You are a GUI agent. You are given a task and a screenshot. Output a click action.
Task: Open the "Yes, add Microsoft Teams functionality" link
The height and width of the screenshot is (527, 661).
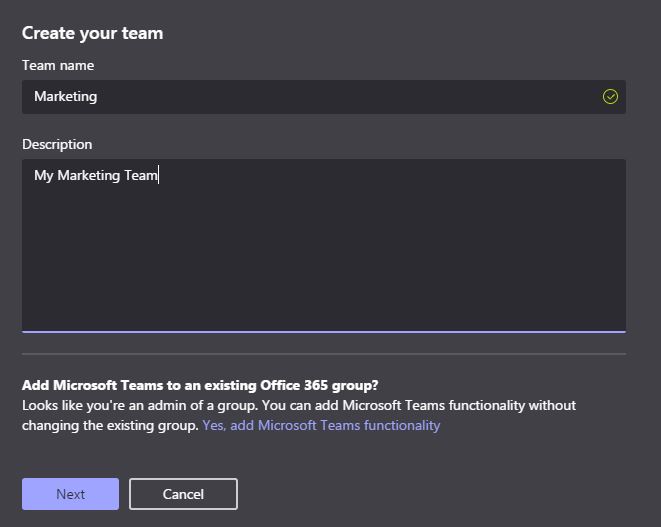pyautogui.click(x=321, y=425)
